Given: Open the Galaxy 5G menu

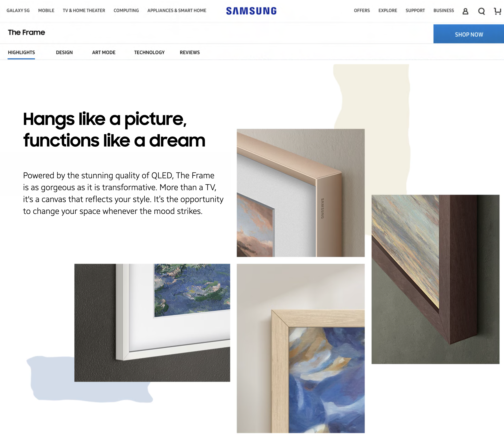Looking at the screenshot, I should coord(18,11).
